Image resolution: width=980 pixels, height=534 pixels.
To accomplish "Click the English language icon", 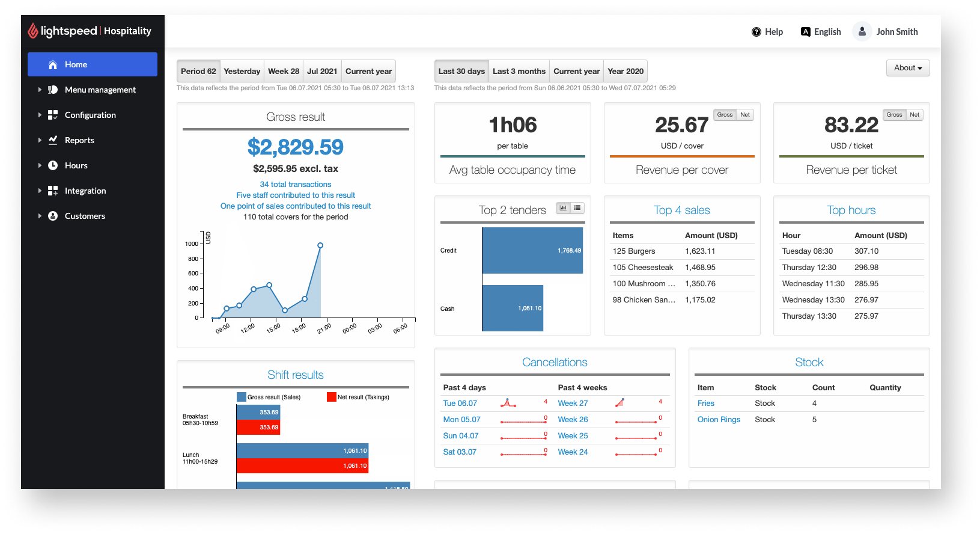I will [806, 32].
